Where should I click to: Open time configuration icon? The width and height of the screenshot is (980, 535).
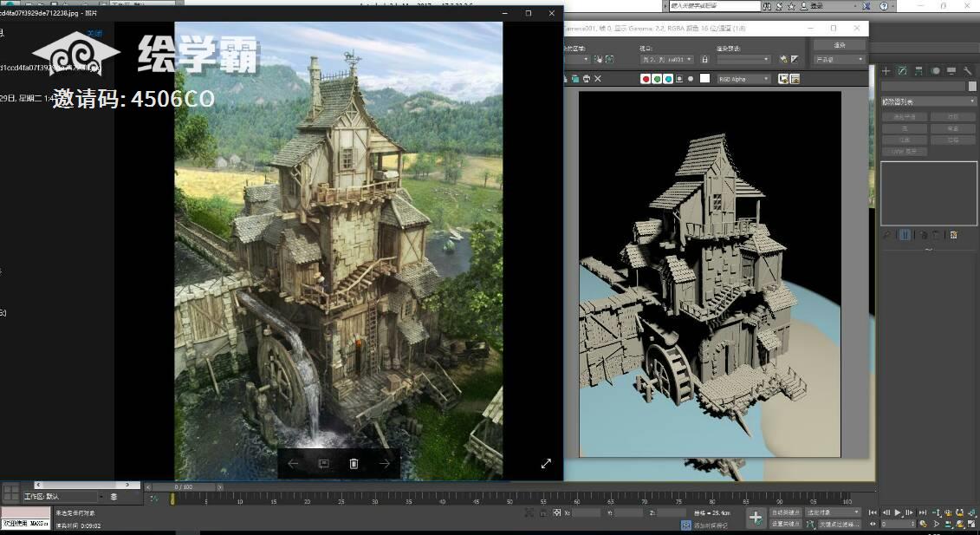923,524
